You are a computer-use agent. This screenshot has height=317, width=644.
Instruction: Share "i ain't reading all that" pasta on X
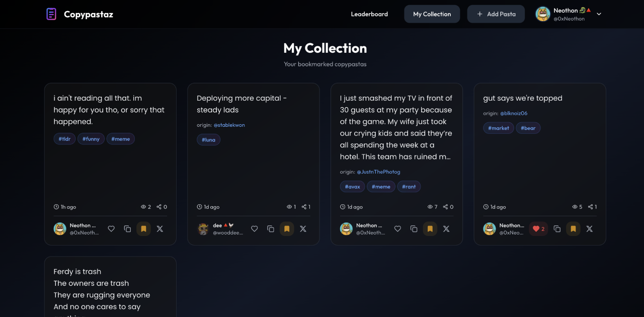click(x=160, y=229)
